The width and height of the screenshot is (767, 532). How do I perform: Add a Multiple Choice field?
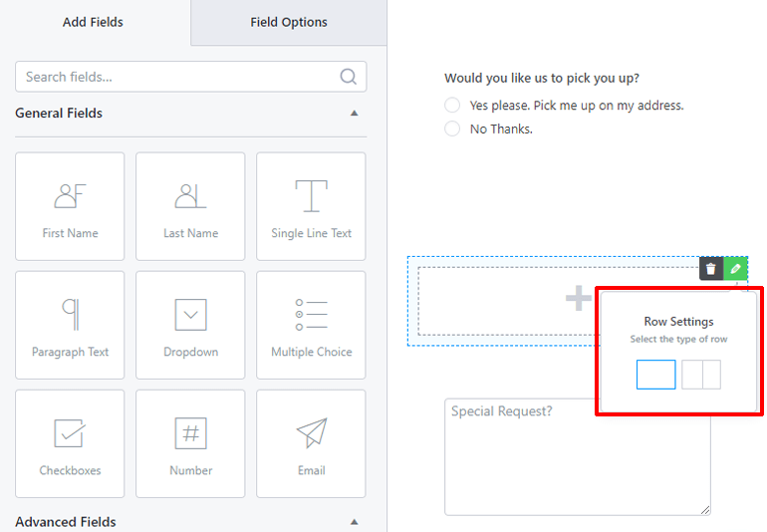coord(311,325)
